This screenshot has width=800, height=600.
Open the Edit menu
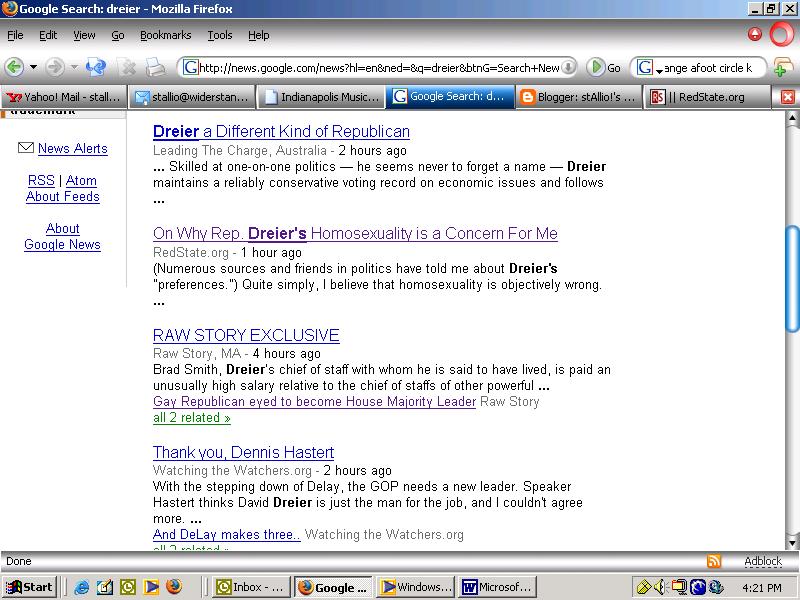pyautogui.click(x=48, y=35)
